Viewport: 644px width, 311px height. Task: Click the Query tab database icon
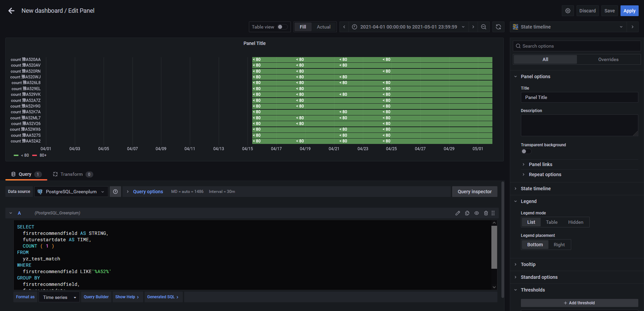click(x=13, y=174)
